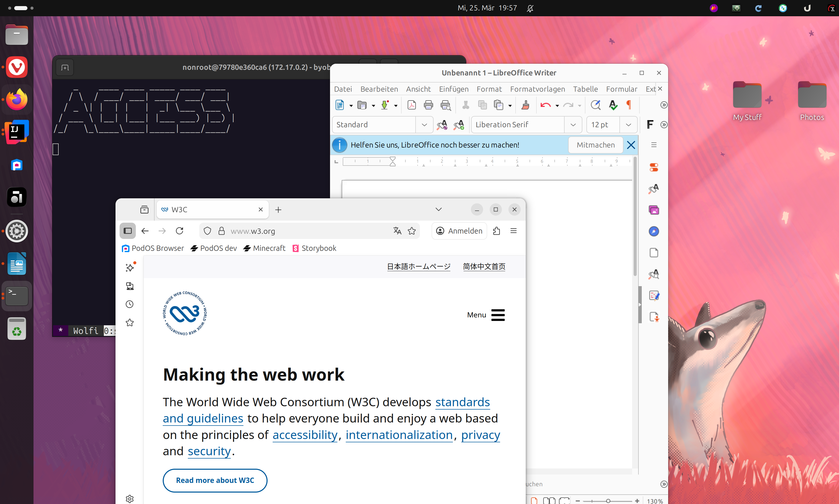The image size is (839, 504).
Task: Click New Style from Selection icon
Action: (x=459, y=125)
